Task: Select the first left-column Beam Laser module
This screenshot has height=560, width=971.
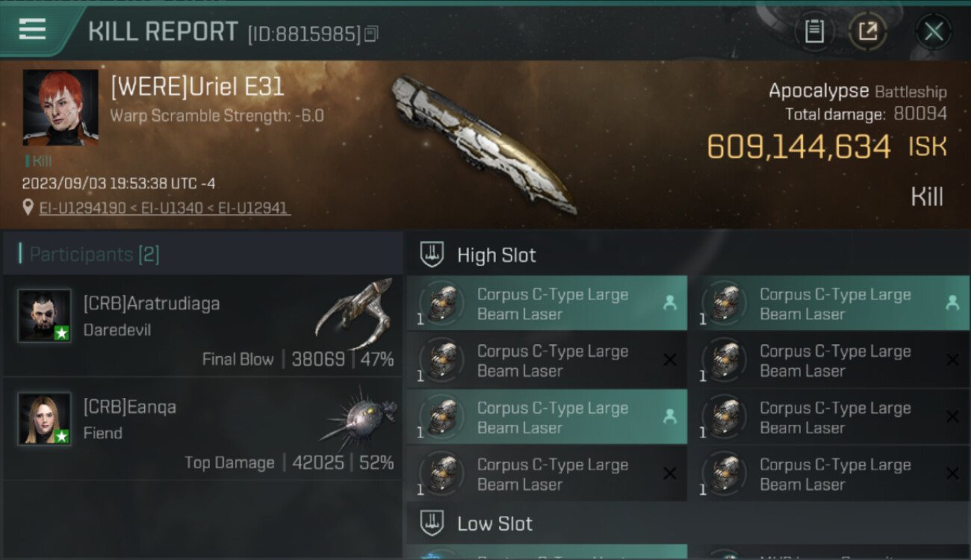Action: point(547,304)
